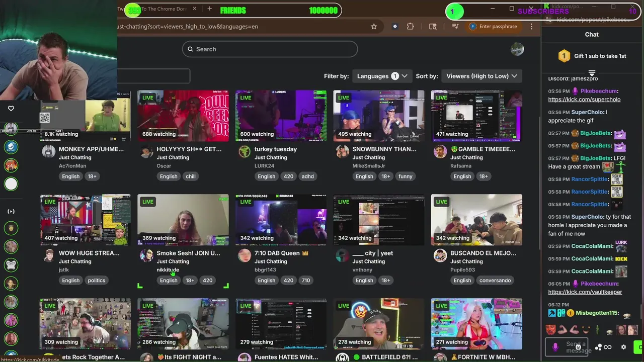Screen dimensions: 644x362
Task: Open Viewers (High to Low) sort dropdown
Action: 481,76
